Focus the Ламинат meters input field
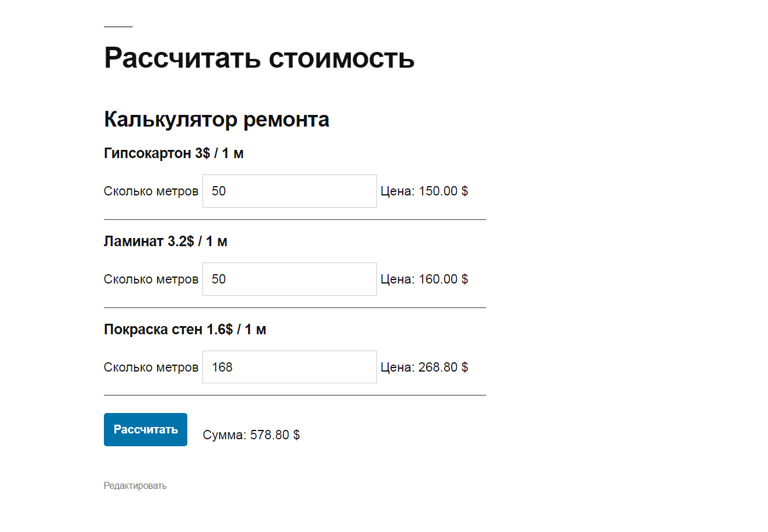The image size is (768, 532). click(289, 279)
